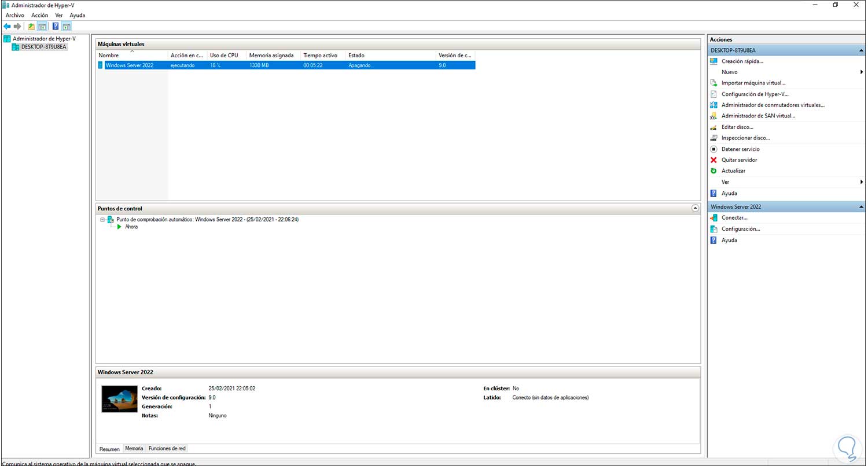Click the Editar disco icon
Screen dimensions: 868x466
pyautogui.click(x=713, y=127)
